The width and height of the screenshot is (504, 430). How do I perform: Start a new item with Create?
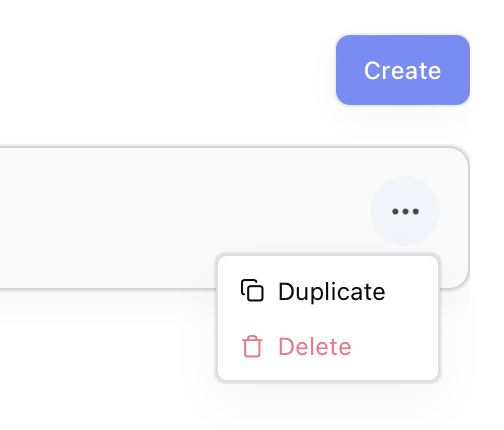403,70
